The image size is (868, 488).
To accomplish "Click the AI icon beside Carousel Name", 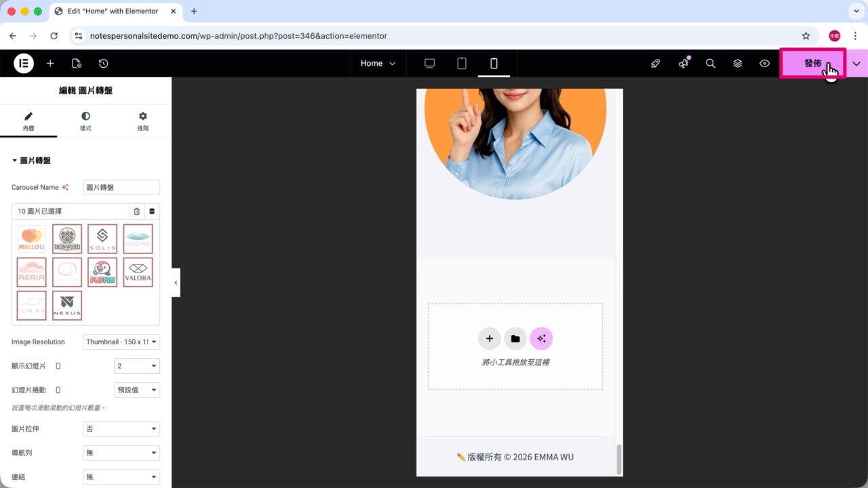I will (65, 187).
